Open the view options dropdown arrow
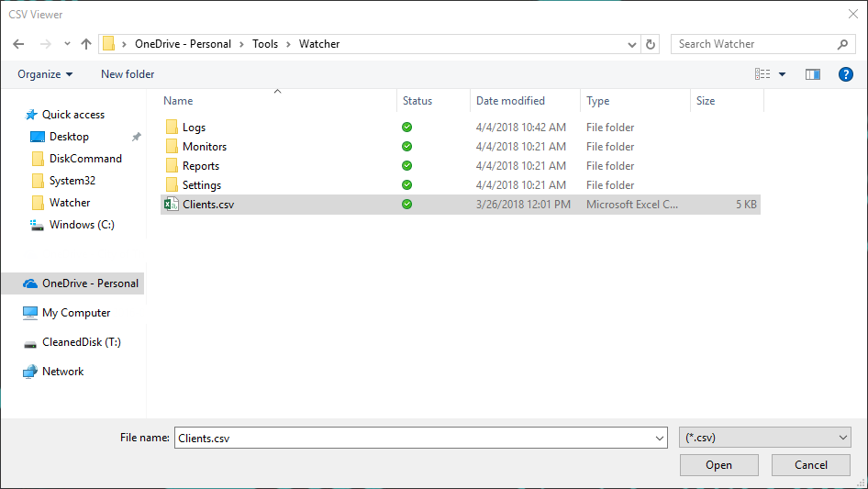The width and height of the screenshot is (868, 489). pos(782,74)
